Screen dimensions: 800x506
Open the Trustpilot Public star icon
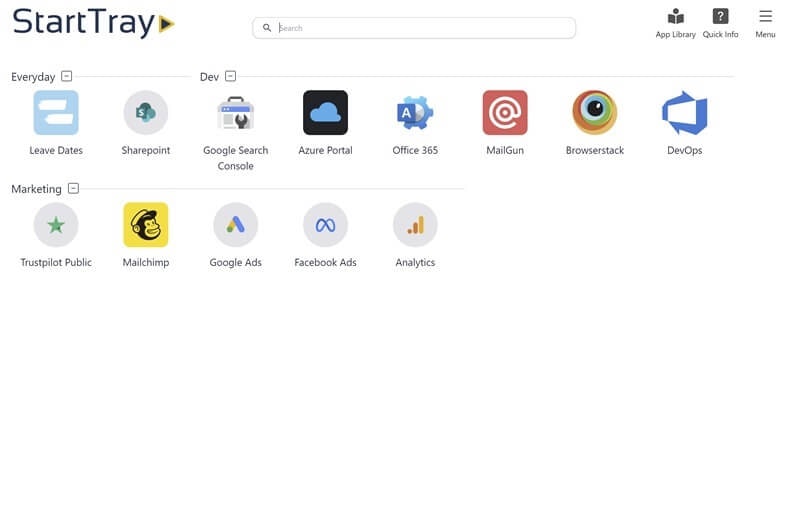(56, 225)
